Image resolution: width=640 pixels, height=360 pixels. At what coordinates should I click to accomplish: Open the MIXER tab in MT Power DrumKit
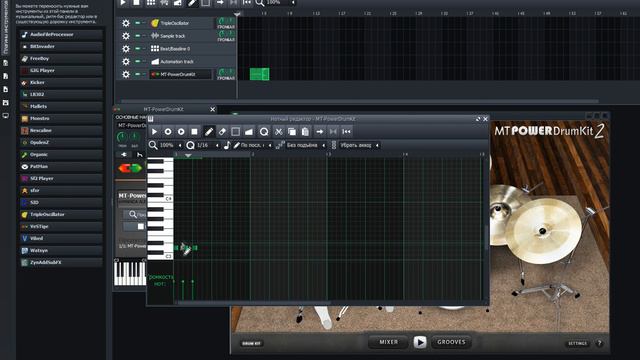coord(389,342)
